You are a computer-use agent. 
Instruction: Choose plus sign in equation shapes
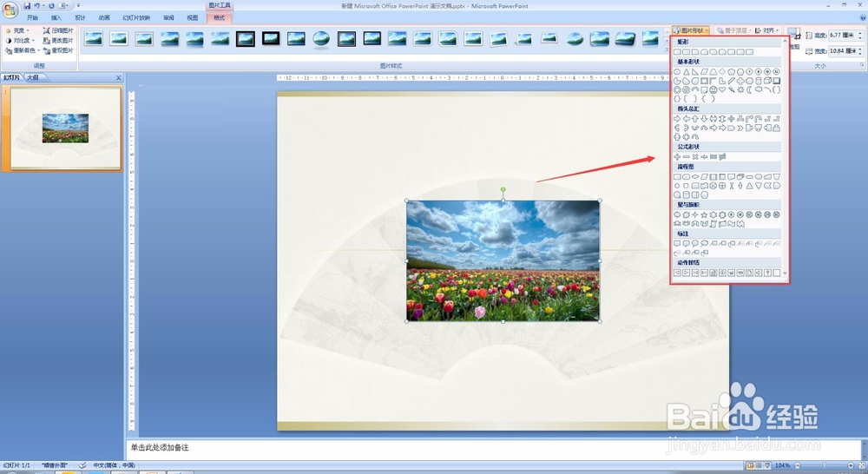[677, 157]
